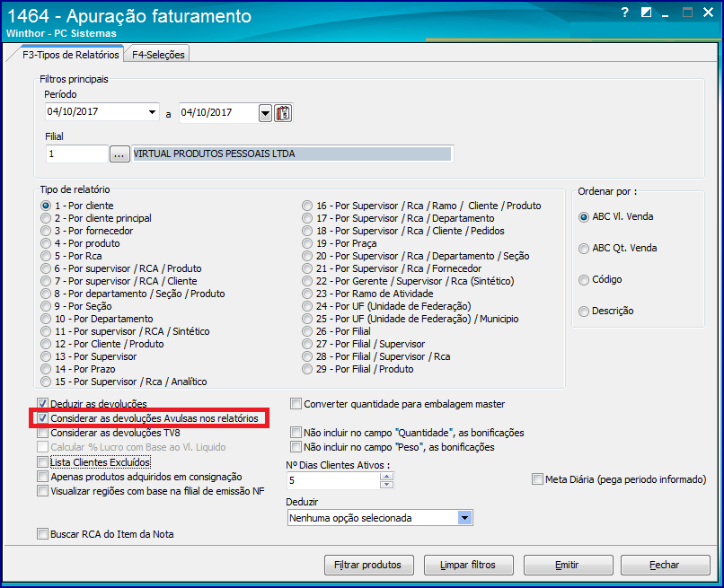Click the Filial code input field
The height and width of the screenshot is (588, 724).
(76, 154)
